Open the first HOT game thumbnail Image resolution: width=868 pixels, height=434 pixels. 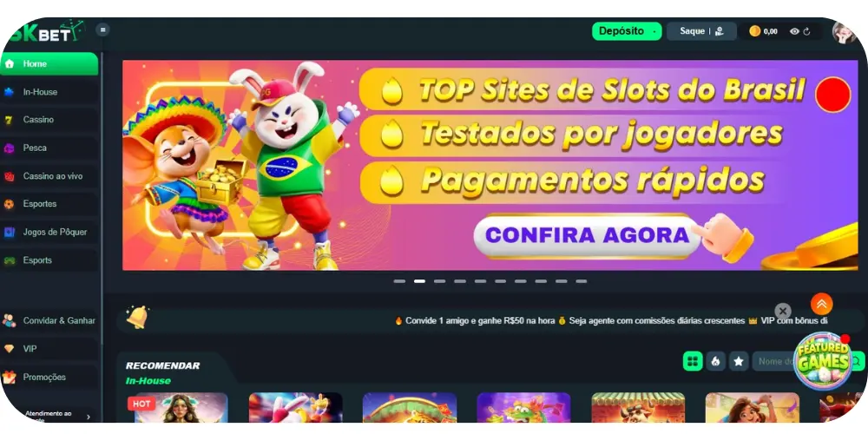coord(181,407)
